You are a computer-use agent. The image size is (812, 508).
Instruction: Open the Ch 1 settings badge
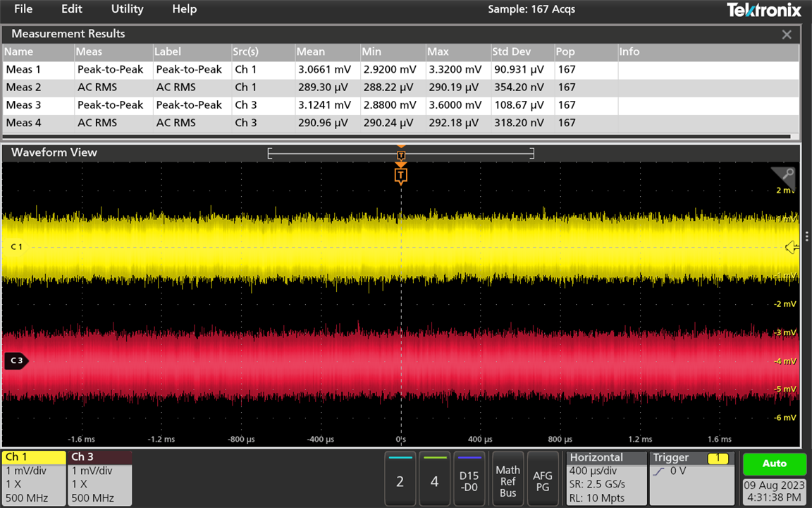(x=34, y=478)
